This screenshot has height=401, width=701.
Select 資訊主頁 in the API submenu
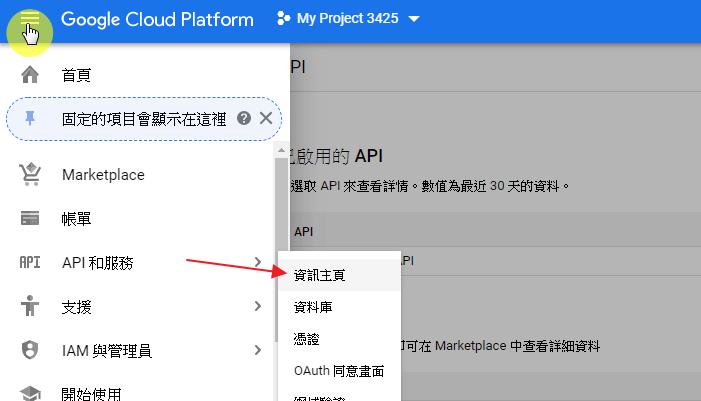(x=339, y=275)
